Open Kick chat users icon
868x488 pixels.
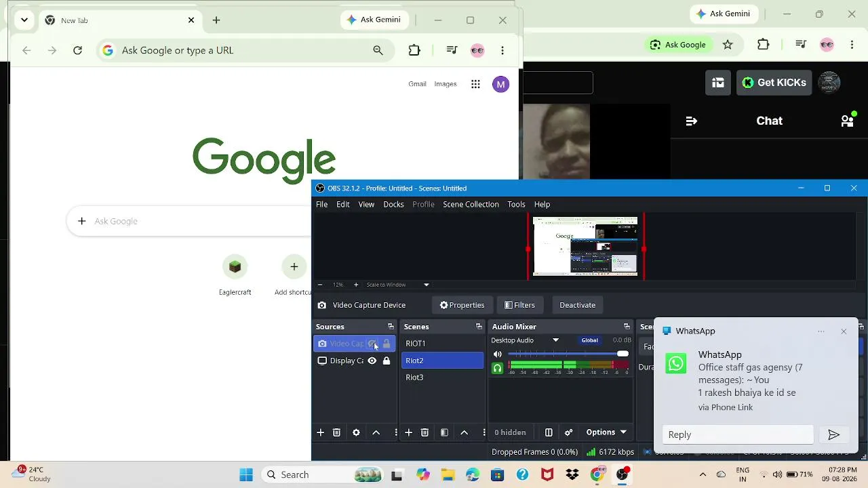click(848, 120)
